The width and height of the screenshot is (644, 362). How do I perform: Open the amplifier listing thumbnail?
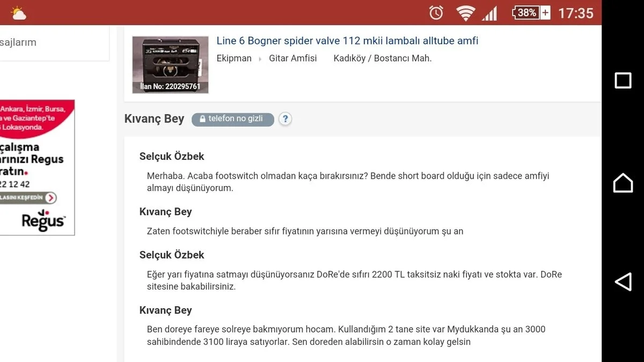point(170,64)
